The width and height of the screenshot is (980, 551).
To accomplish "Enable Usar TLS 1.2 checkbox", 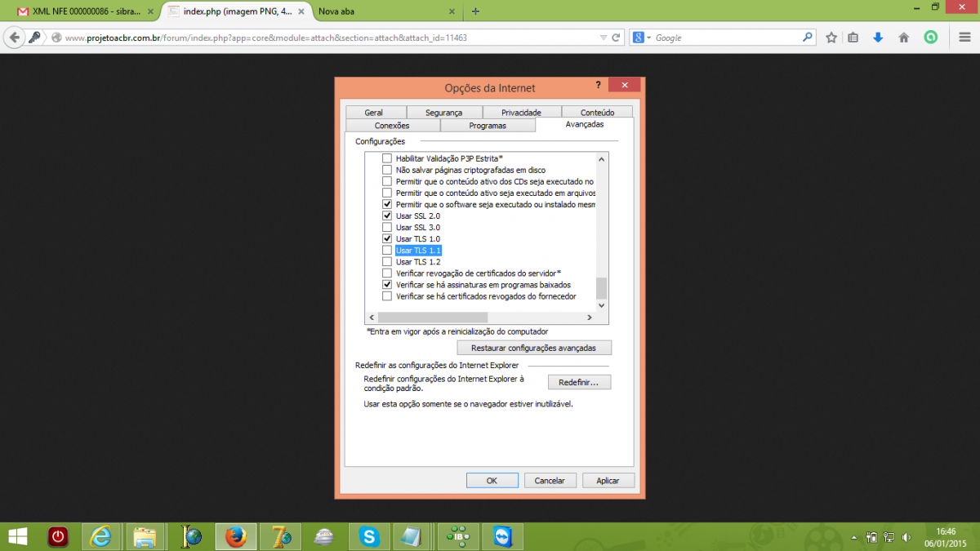I will coord(387,262).
